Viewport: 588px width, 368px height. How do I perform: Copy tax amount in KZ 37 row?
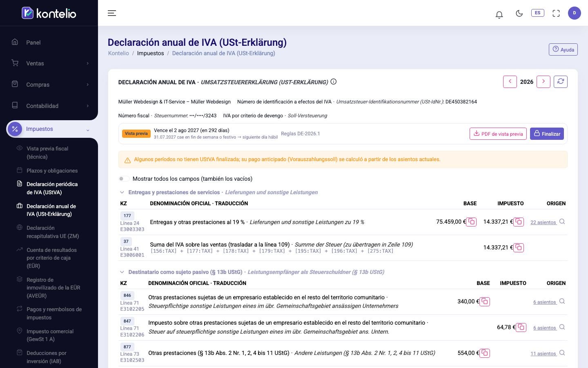[x=519, y=248]
